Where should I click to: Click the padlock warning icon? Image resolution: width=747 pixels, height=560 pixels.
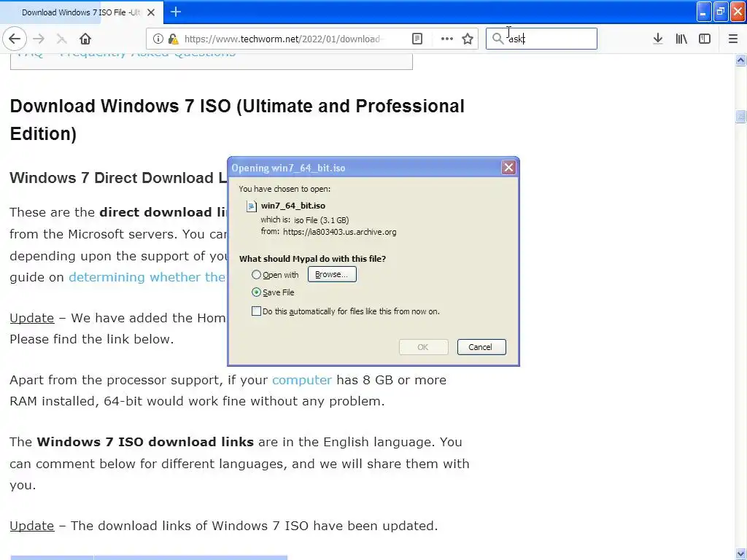[x=174, y=39]
